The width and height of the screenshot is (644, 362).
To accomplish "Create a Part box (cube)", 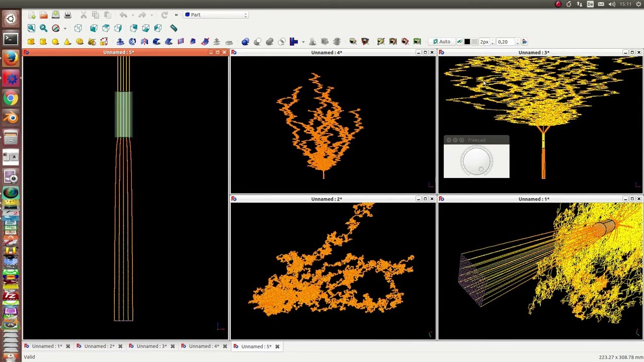I will (31, 42).
